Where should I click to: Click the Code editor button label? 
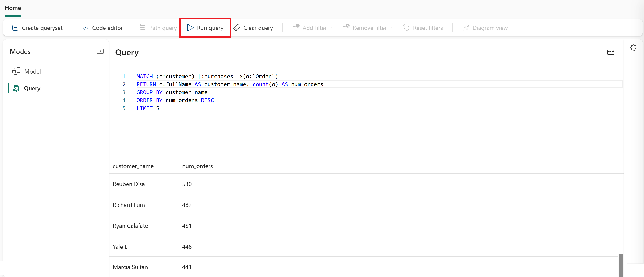[x=108, y=28]
